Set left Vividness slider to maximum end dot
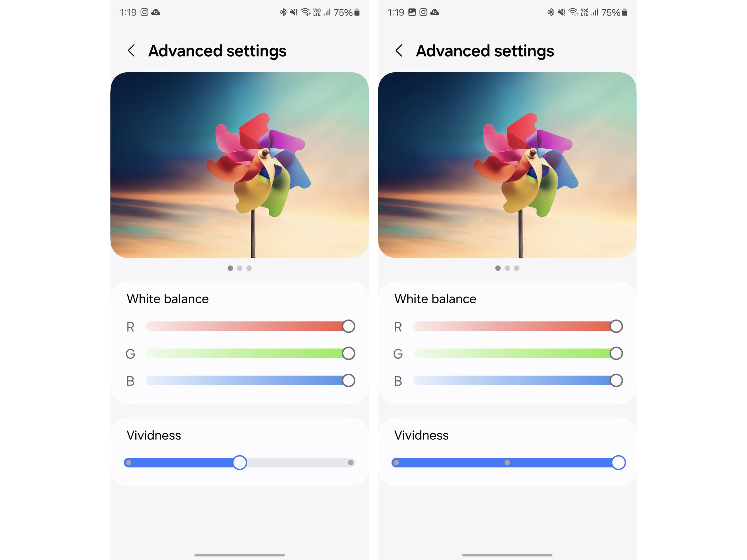Screen dimensions: 747x560 point(351,463)
